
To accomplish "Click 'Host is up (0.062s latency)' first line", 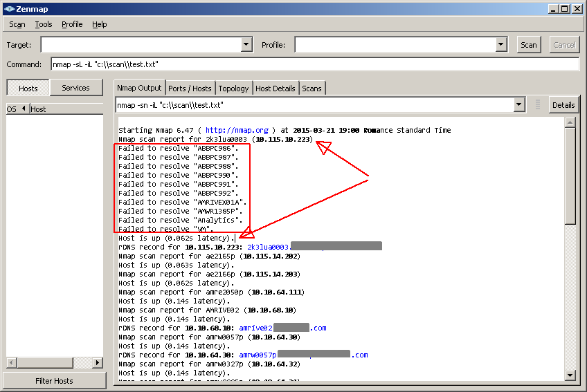I will 177,239.
